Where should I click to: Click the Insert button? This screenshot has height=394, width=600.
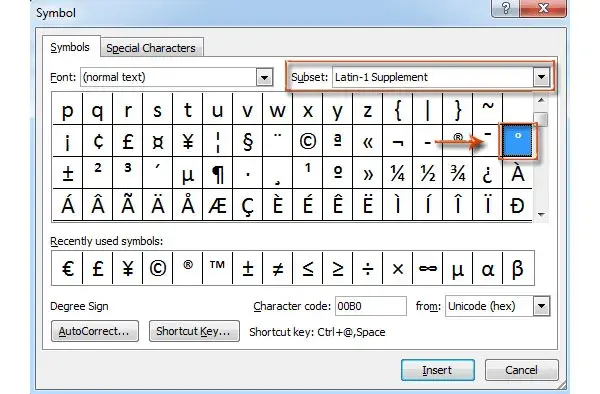pyautogui.click(x=437, y=370)
